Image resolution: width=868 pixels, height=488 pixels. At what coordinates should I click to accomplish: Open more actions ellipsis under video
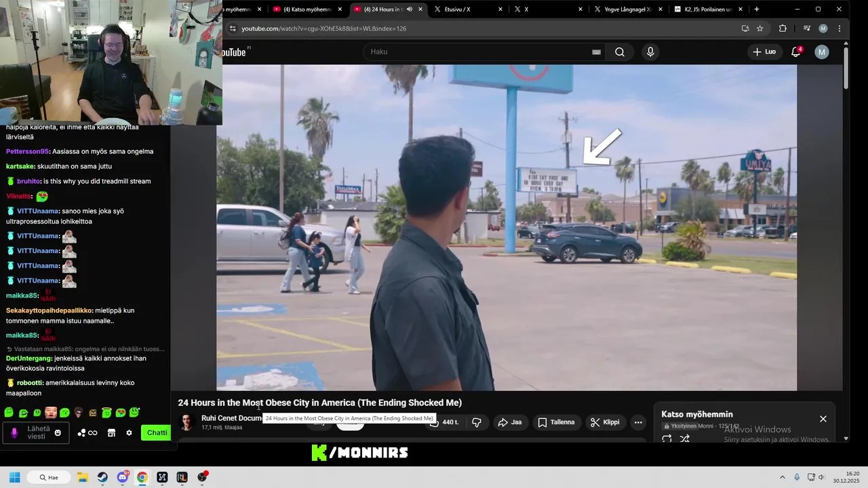pyautogui.click(x=638, y=422)
